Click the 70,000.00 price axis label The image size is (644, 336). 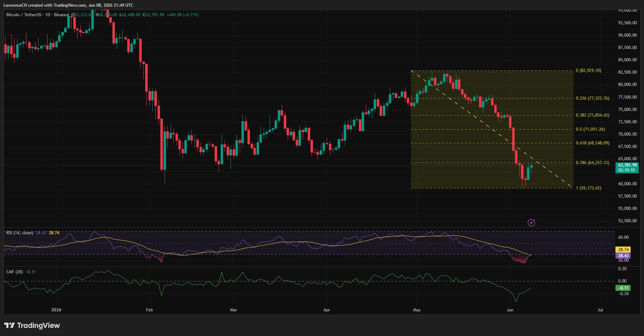627,134
